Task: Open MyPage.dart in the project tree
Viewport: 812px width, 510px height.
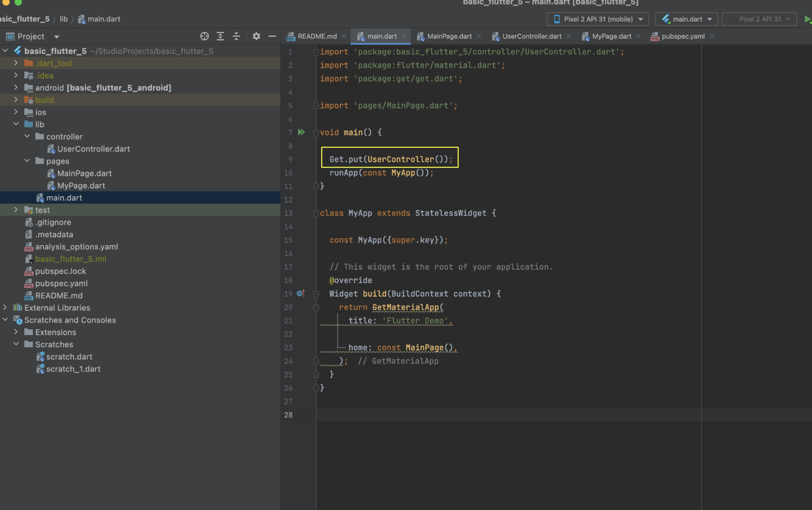Action: click(81, 185)
